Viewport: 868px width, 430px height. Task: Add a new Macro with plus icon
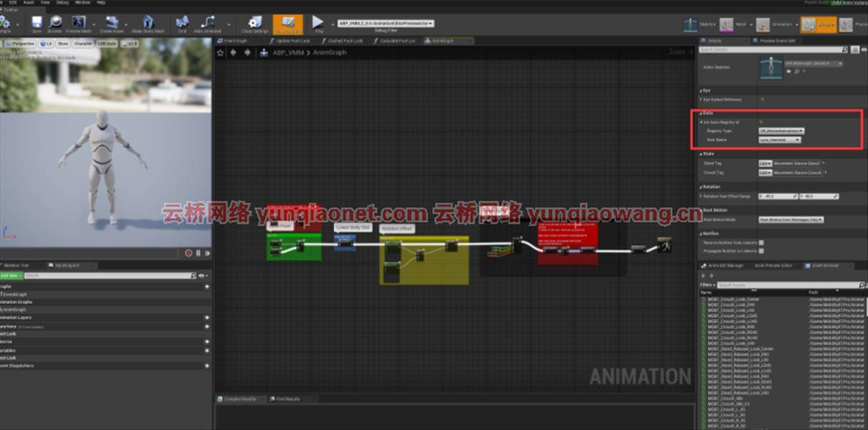(207, 342)
